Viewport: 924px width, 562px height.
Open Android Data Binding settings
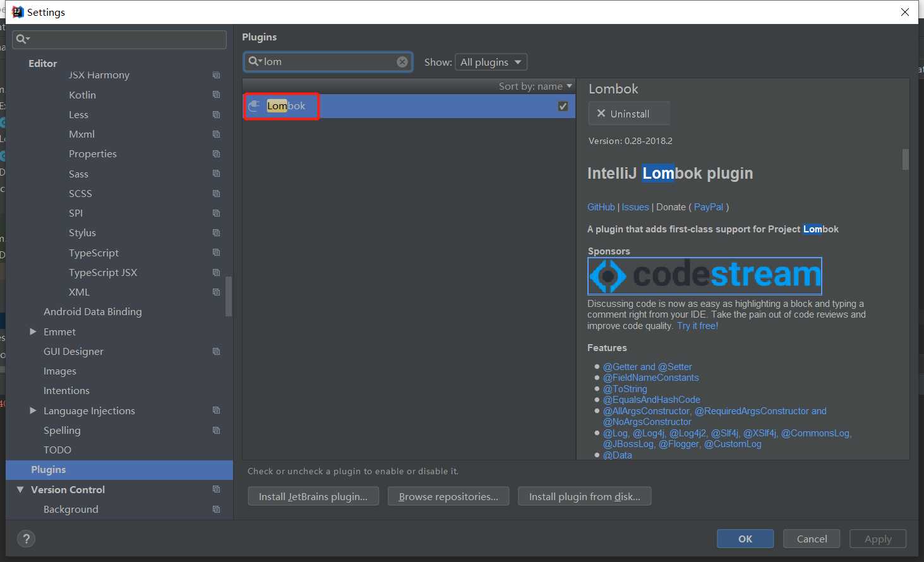[93, 312]
